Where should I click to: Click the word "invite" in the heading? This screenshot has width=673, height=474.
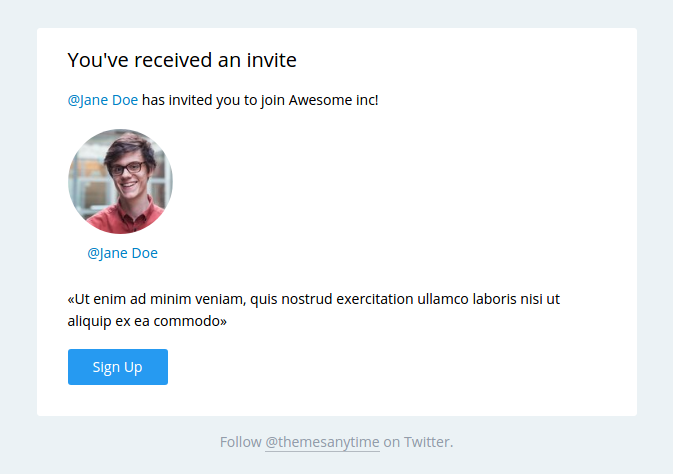click(272, 60)
